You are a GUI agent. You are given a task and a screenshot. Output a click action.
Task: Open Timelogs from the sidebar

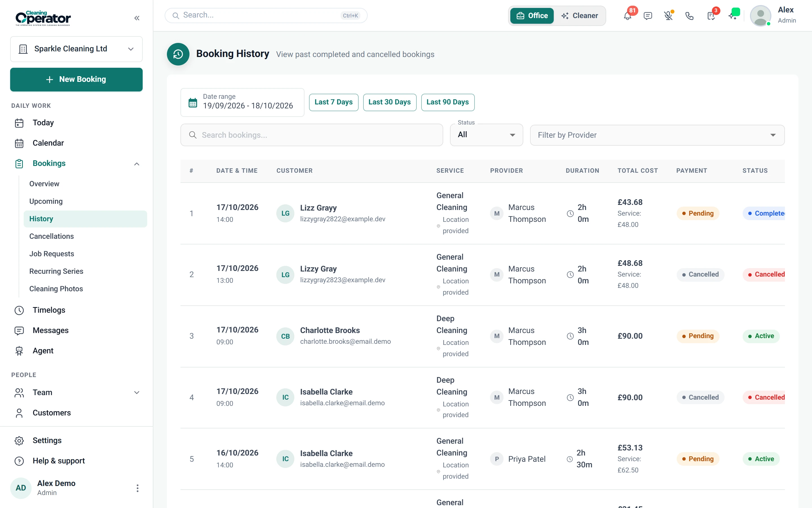click(76, 310)
